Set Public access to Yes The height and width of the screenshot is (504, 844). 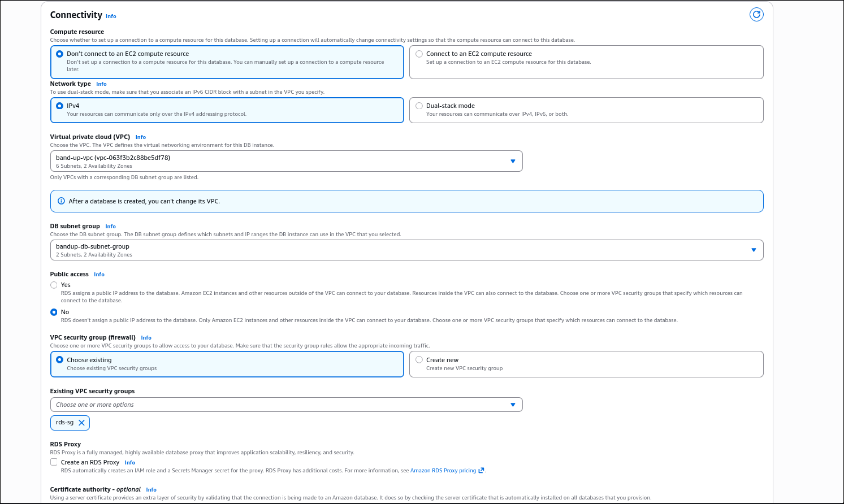pos(54,285)
